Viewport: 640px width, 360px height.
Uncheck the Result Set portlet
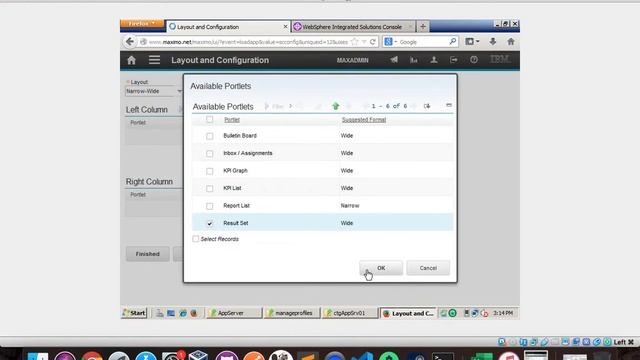209,224
